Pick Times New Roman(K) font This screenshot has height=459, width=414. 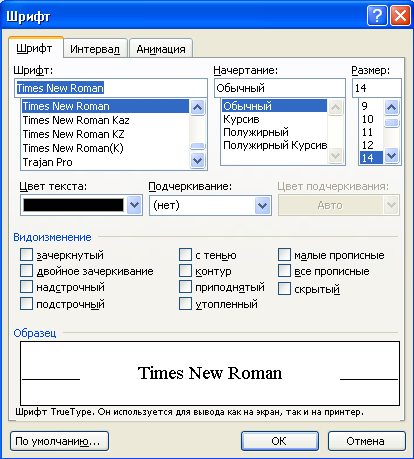click(x=105, y=148)
